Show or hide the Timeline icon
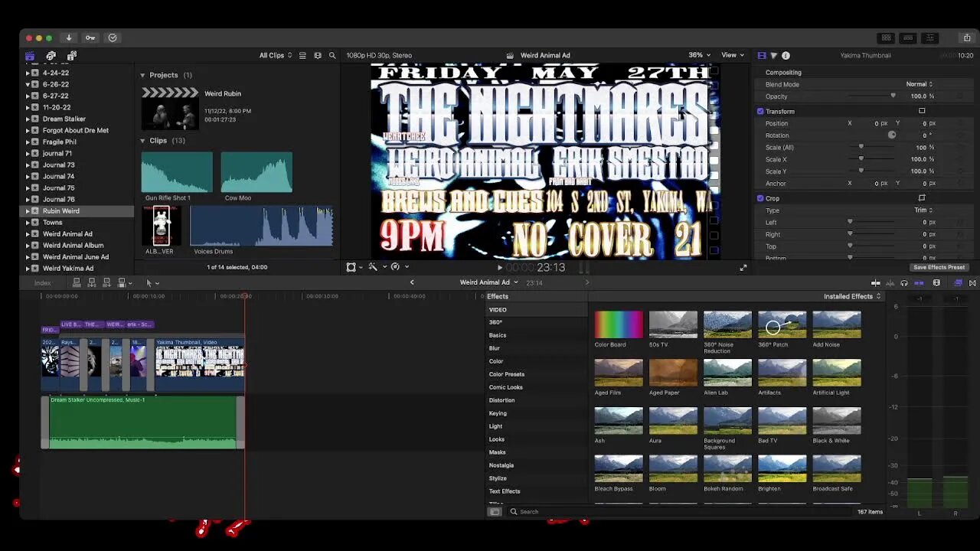Viewport: 980px width, 551px height. tap(908, 37)
